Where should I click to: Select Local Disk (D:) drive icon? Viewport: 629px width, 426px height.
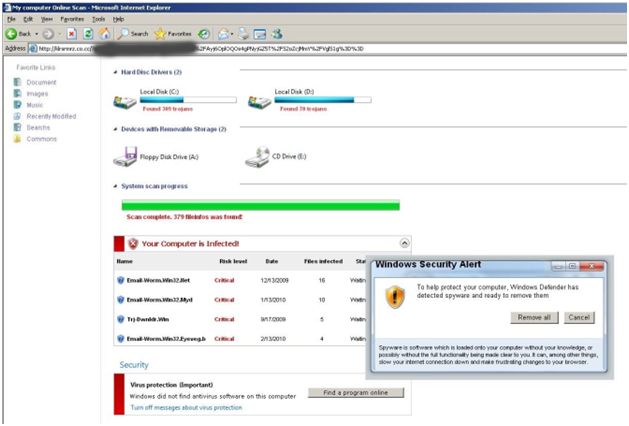coord(260,102)
